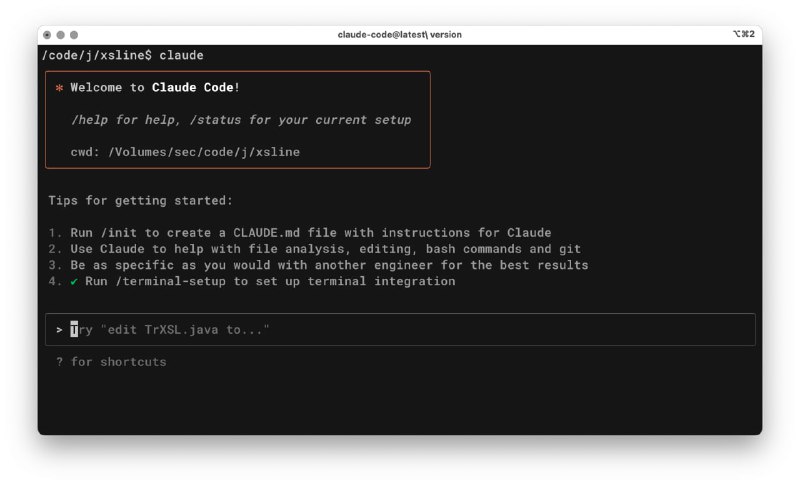Focus the Try edit TrXSL.java input field

400,329
